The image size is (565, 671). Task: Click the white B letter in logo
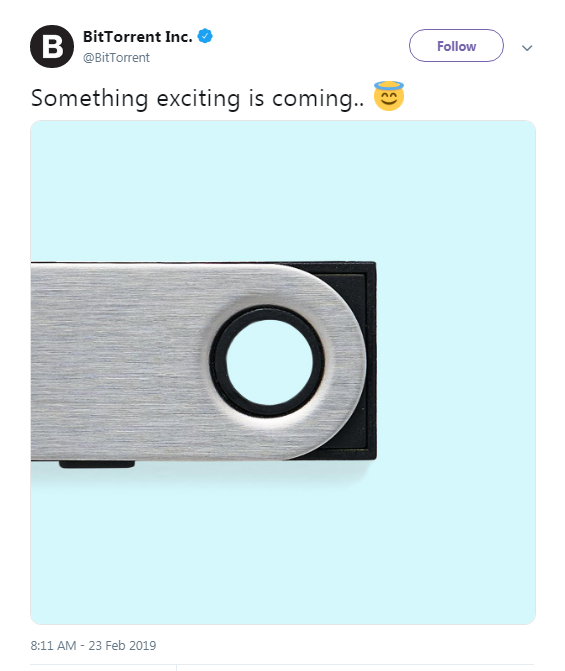pyautogui.click(x=52, y=47)
